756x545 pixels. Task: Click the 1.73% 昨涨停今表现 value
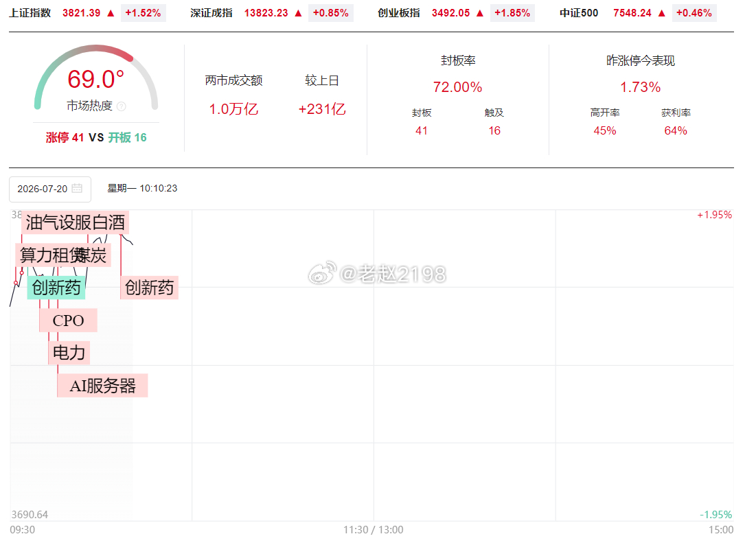click(640, 87)
